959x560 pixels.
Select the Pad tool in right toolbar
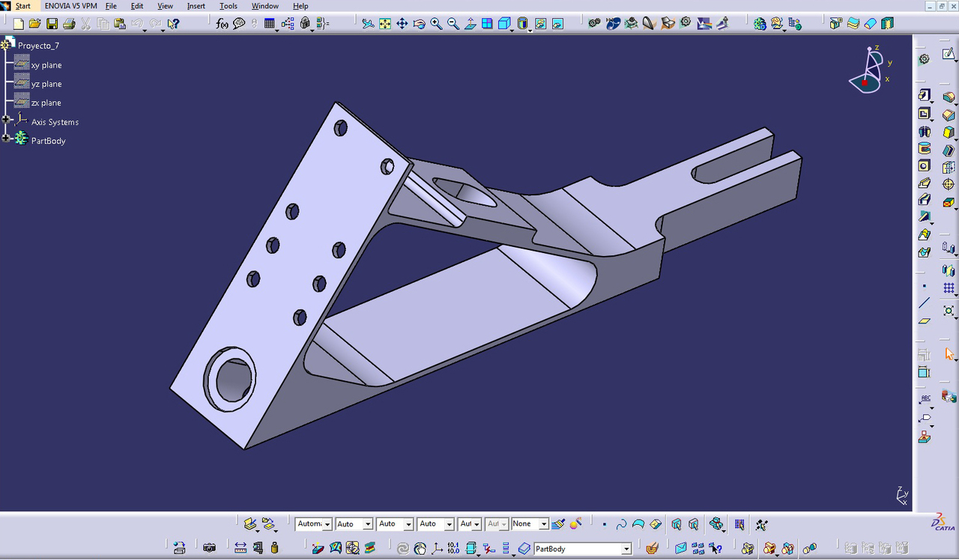pos(924,96)
